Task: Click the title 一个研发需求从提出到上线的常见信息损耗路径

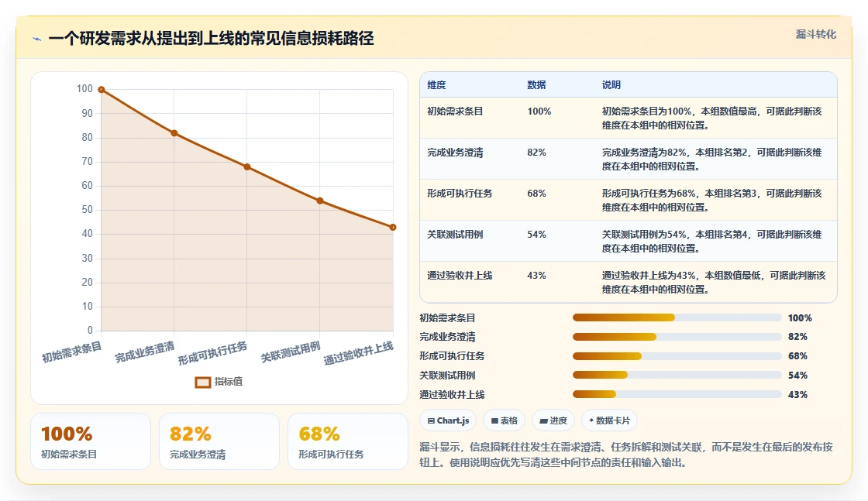Action: coord(211,39)
